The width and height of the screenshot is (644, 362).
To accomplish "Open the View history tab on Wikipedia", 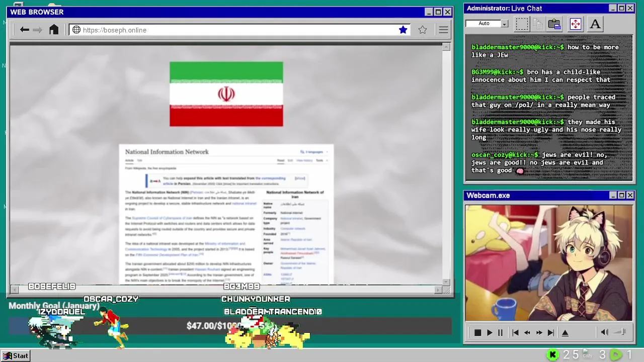I will [x=304, y=160].
